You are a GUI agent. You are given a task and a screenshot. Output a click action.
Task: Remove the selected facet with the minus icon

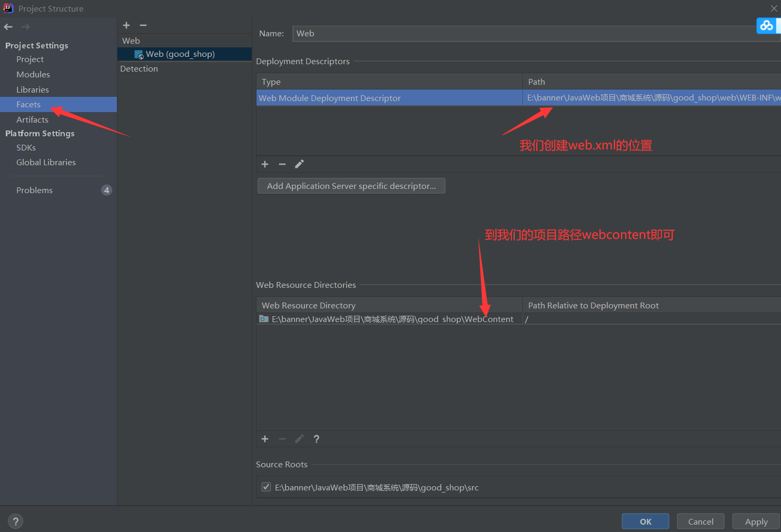point(143,25)
